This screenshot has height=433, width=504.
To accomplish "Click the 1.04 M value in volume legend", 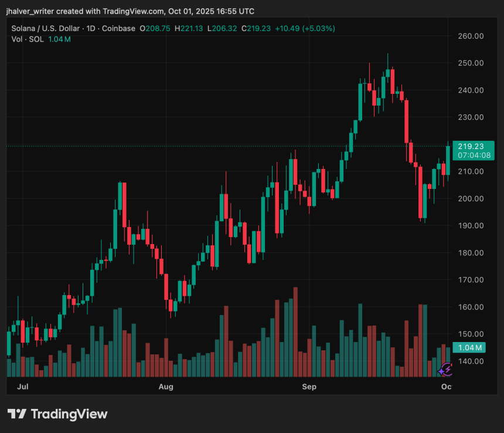I will click(59, 39).
